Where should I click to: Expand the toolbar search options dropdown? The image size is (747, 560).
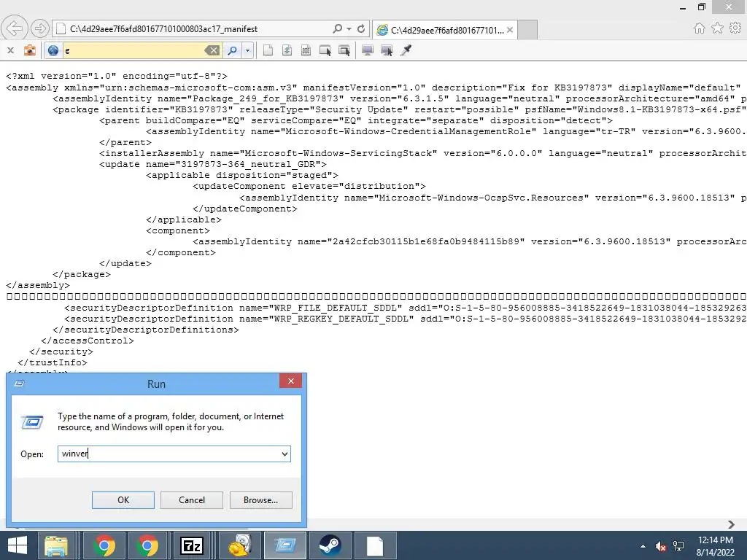247,50
